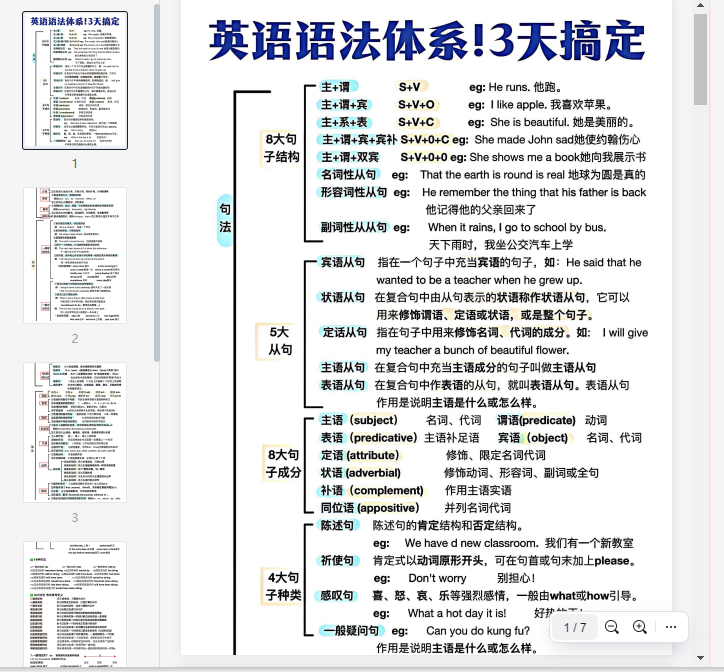The width and height of the screenshot is (724, 672).
Task: Click the document scrollbar up arrow
Action: (x=700, y=5)
